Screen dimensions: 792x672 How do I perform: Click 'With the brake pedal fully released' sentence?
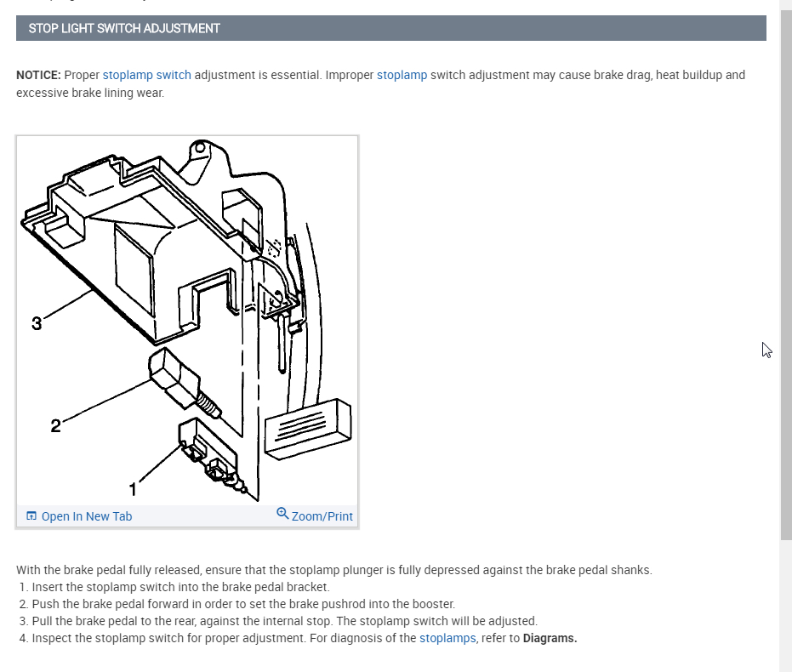[333, 570]
